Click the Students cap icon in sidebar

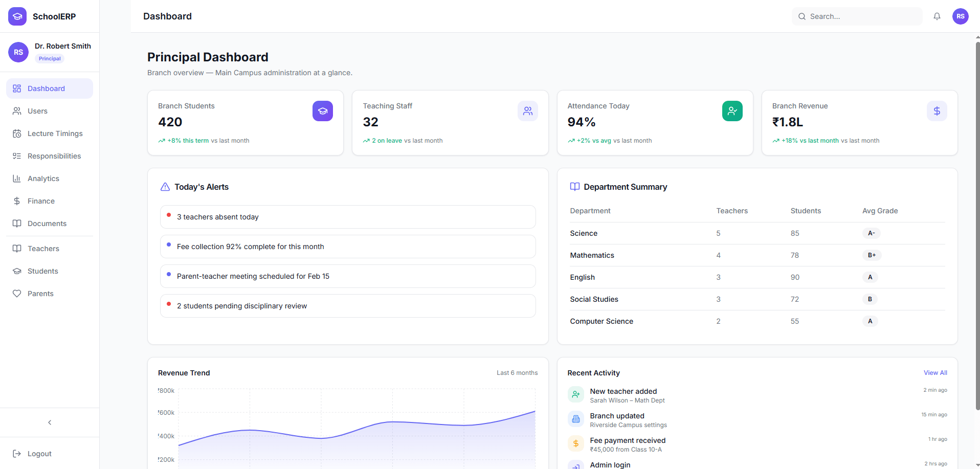(17, 271)
